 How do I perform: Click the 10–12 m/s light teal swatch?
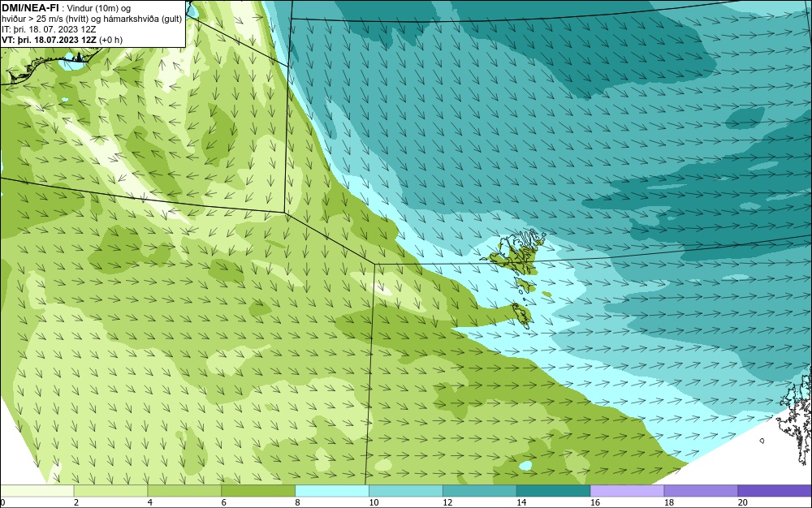(x=406, y=490)
